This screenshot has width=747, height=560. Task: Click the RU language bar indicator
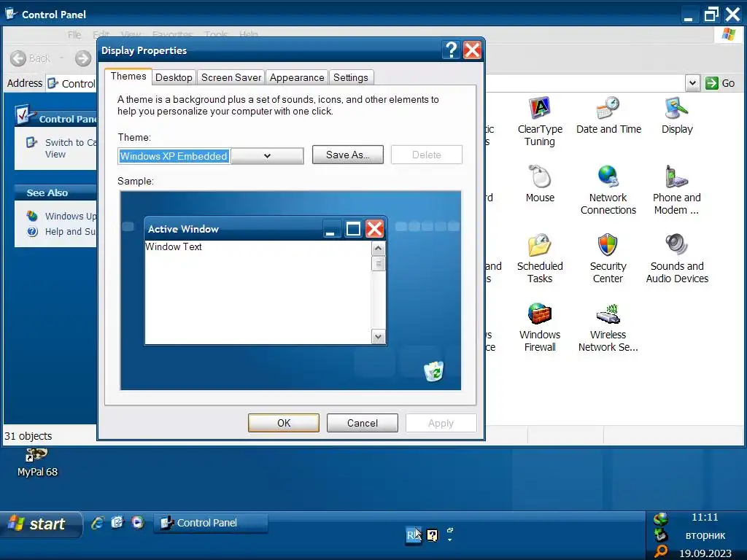414,535
